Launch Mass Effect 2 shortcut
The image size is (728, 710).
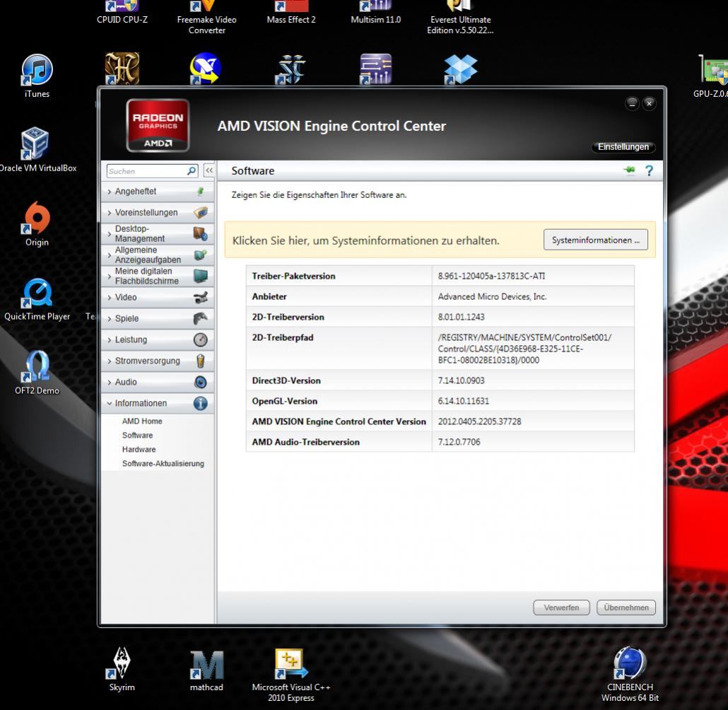click(291, 14)
